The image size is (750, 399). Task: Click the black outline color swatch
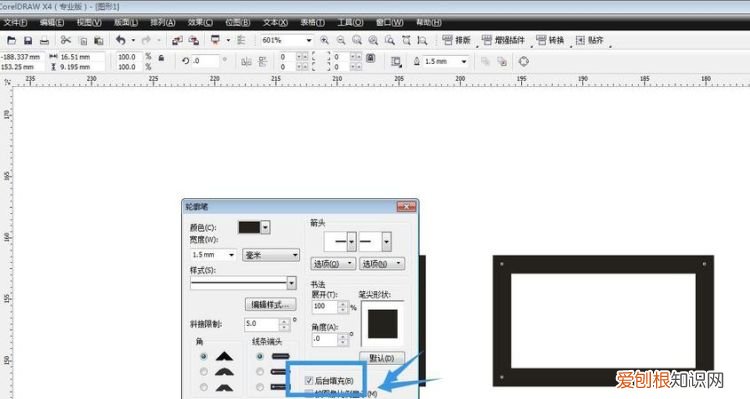pyautogui.click(x=249, y=227)
